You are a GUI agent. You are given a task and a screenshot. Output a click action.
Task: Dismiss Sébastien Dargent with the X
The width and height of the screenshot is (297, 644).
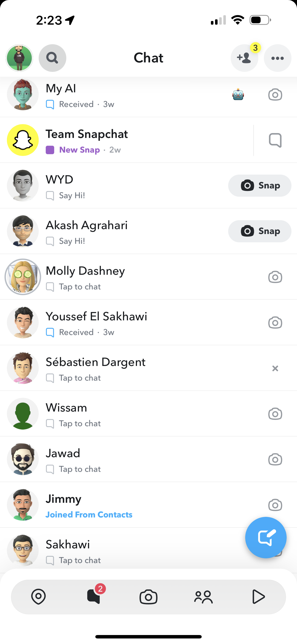(275, 368)
